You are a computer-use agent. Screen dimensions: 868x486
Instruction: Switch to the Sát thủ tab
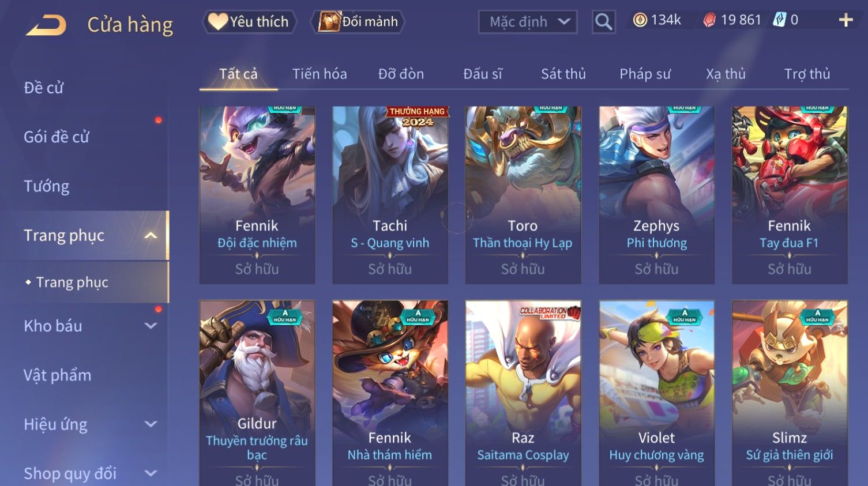point(563,74)
